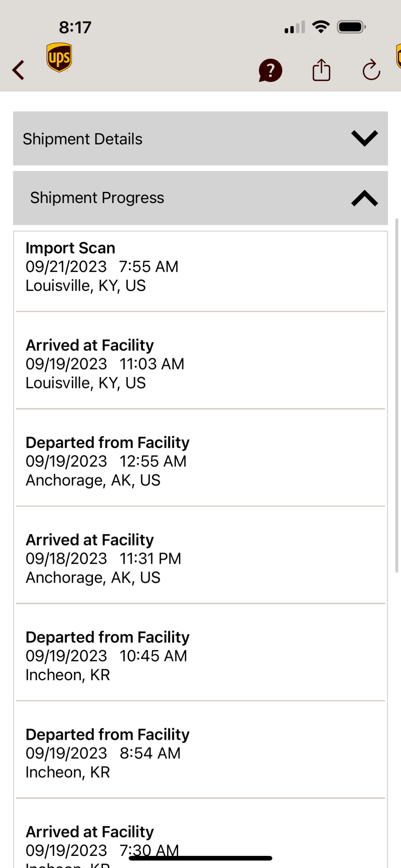The height and width of the screenshot is (868, 401).
Task: Select Departed from Facility 10:45 AM Incheon entry
Action: tap(200, 656)
